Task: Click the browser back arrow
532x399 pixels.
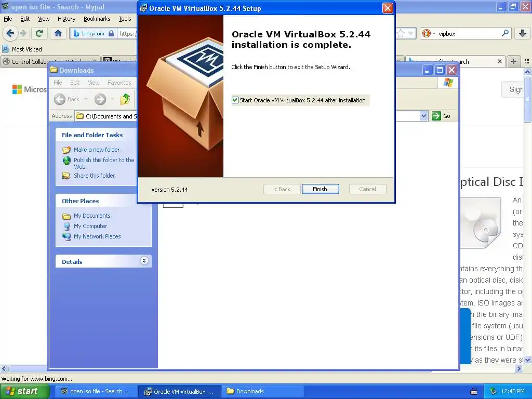Action: tap(10, 33)
